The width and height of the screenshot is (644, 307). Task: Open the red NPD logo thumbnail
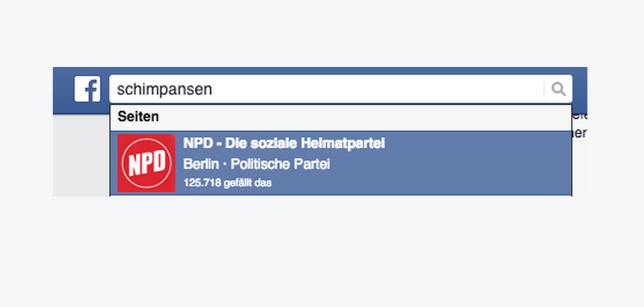coord(147,162)
